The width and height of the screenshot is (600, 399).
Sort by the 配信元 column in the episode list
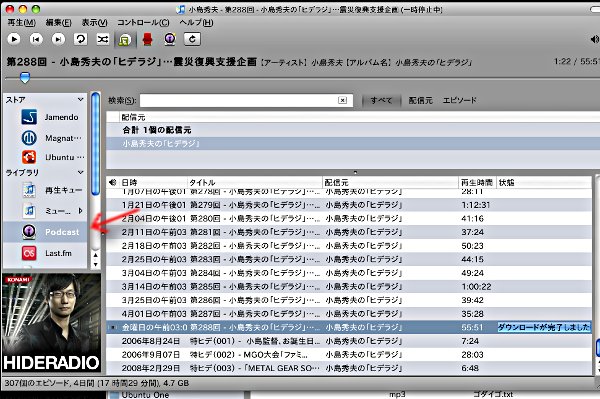[x=390, y=182]
